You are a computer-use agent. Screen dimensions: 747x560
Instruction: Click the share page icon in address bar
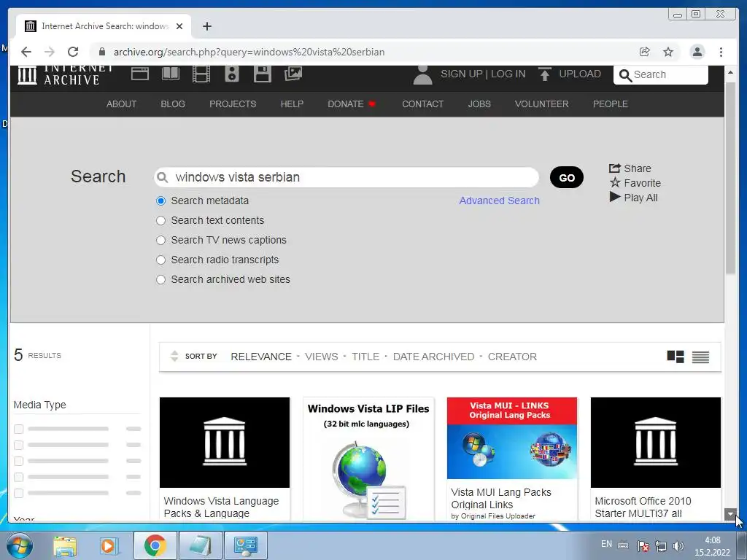pos(645,52)
